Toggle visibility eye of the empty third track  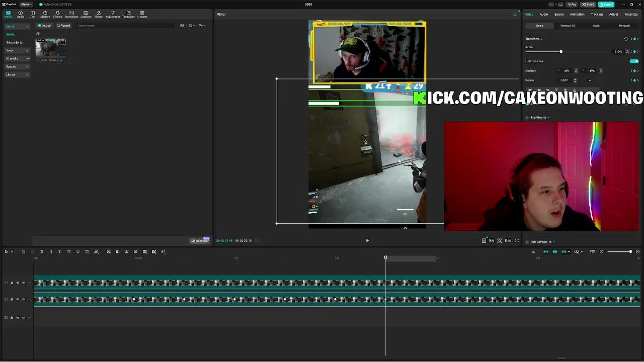tap(18, 317)
